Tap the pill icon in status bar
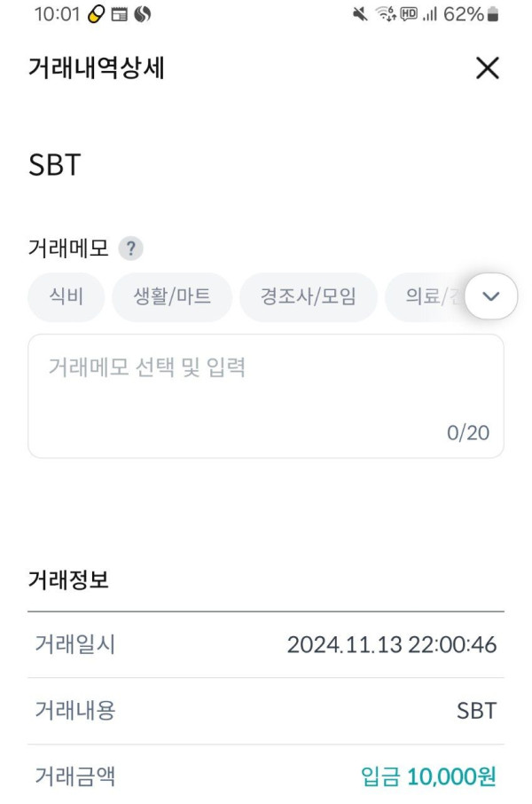This screenshot has width=532, height=804. [97, 14]
